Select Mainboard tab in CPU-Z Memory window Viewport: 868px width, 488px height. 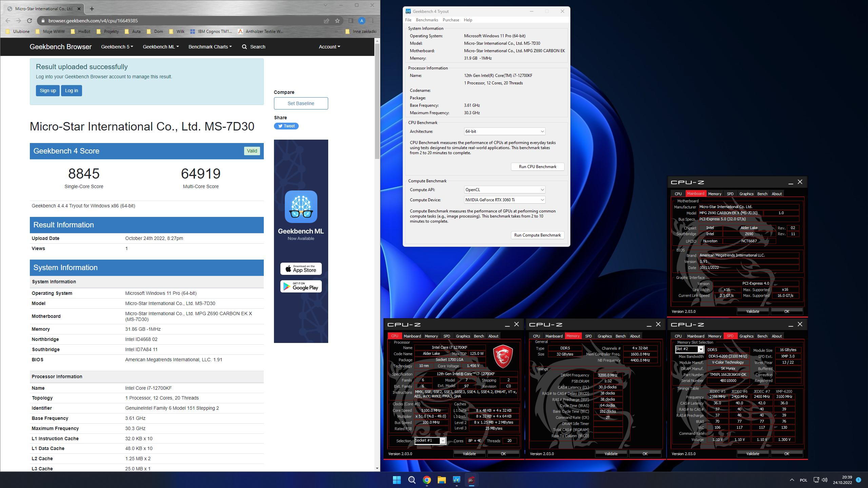554,336
